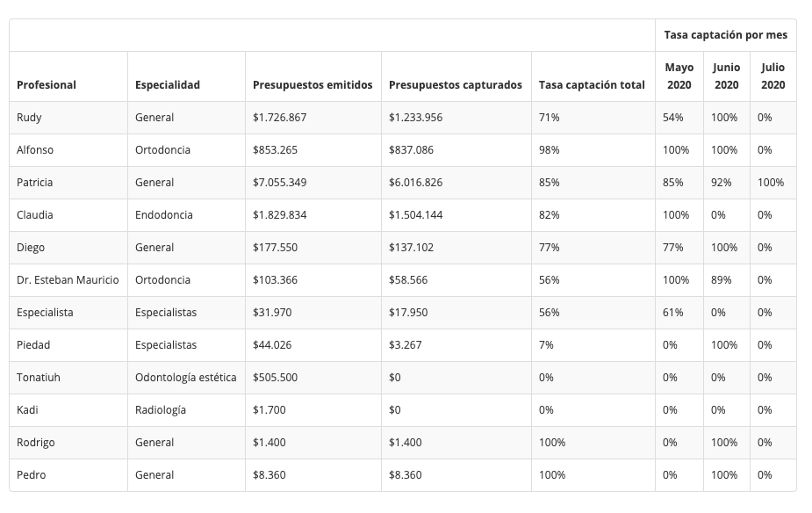Click the Endodoncia specialty cell
The height and width of the screenshot is (513, 812).
(164, 215)
